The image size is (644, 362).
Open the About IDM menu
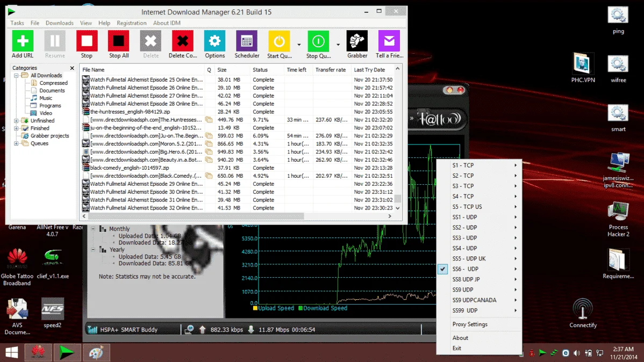point(167,23)
